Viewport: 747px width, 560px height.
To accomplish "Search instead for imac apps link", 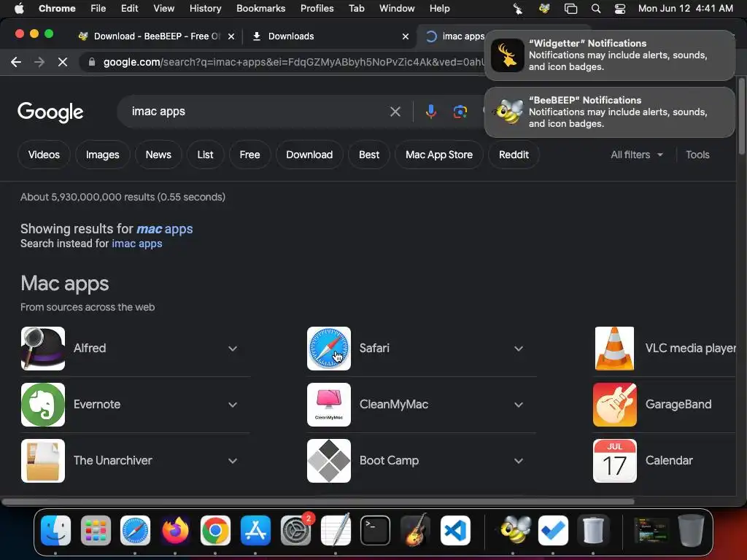I will 136,244.
